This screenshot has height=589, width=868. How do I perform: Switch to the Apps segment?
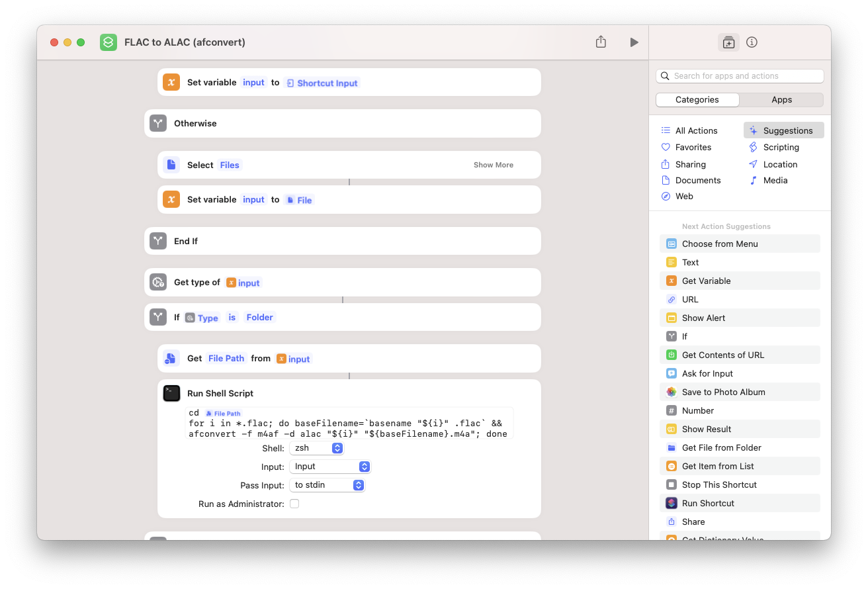781,100
